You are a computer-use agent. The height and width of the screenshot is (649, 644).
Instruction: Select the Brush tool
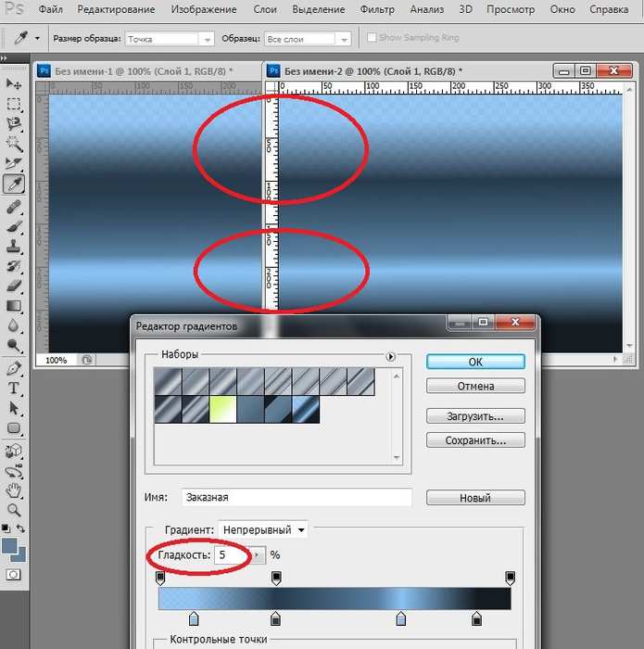pyautogui.click(x=14, y=226)
